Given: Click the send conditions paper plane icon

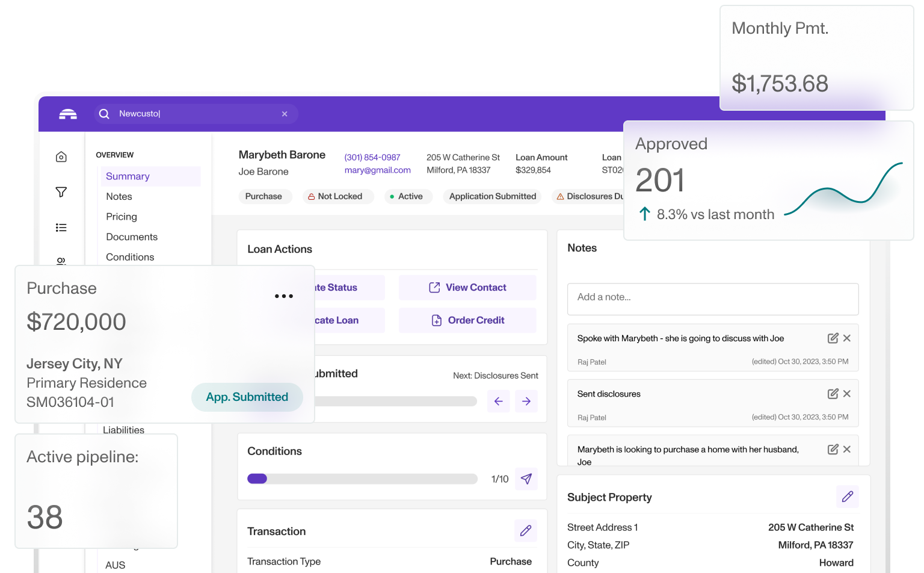Looking at the screenshot, I should pos(526,479).
